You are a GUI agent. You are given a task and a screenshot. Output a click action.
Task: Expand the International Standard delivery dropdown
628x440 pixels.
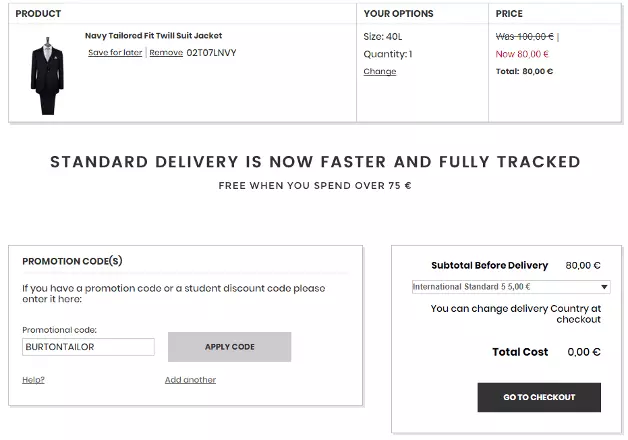tap(511, 287)
